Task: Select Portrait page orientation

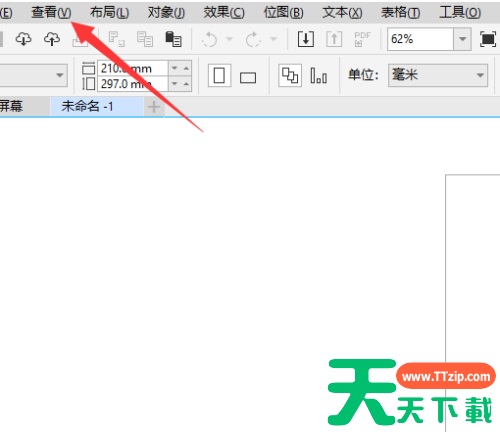Action: (x=219, y=75)
